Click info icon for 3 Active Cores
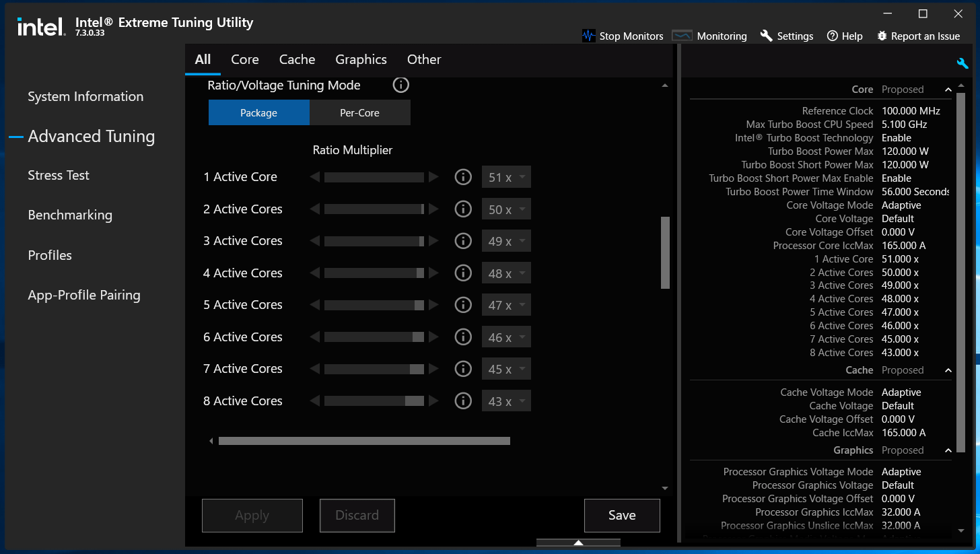 (x=463, y=241)
